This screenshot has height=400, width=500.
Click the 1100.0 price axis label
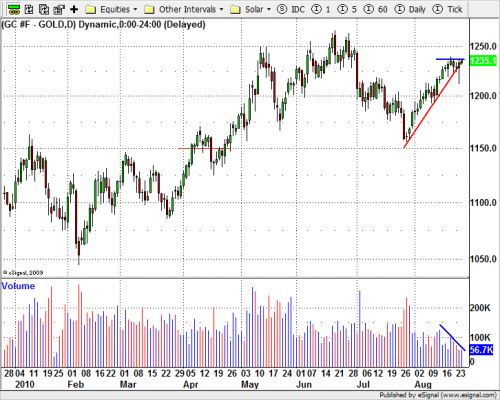pyautogui.click(x=483, y=202)
